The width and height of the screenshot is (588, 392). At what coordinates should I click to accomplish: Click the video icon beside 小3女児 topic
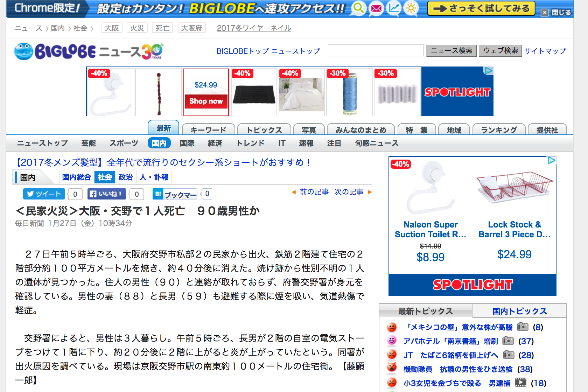(x=520, y=383)
